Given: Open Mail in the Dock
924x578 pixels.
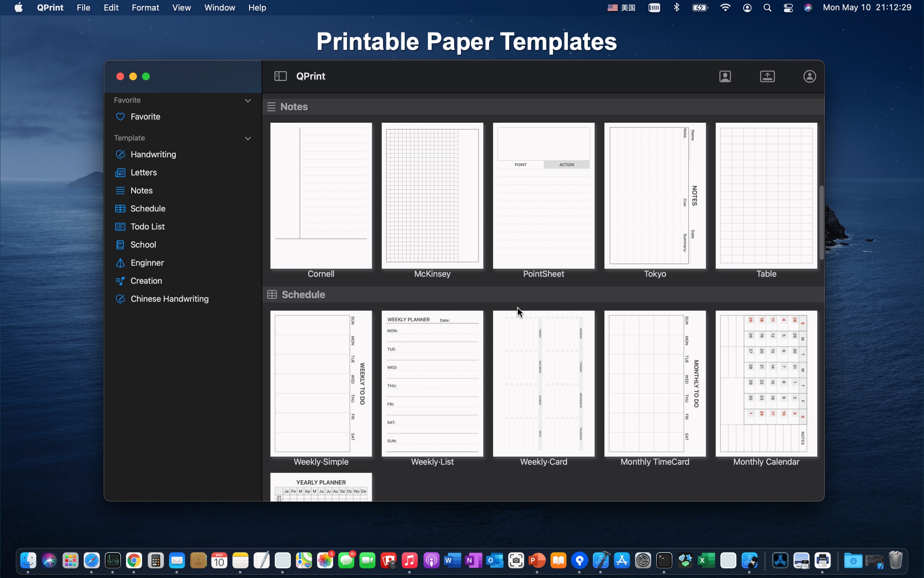Looking at the screenshot, I should coord(177,561).
